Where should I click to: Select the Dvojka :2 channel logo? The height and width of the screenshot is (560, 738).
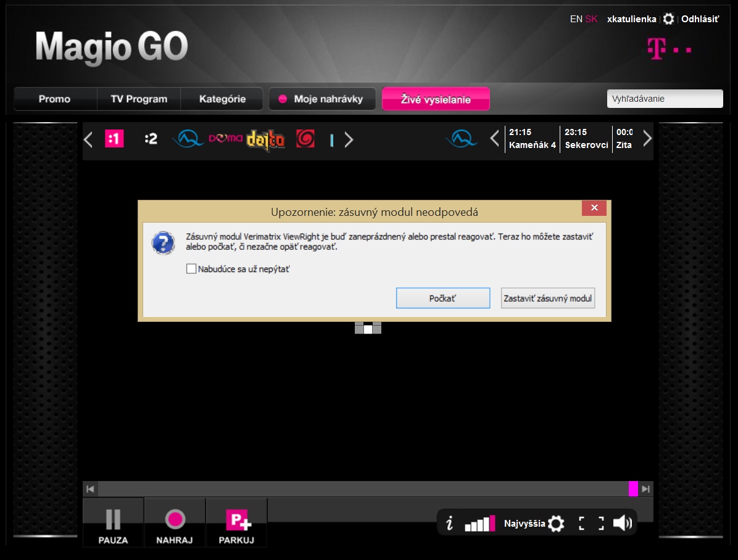(151, 139)
